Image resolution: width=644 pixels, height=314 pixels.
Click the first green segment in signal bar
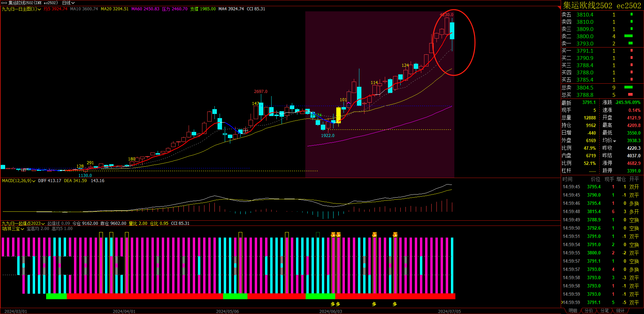56,296
